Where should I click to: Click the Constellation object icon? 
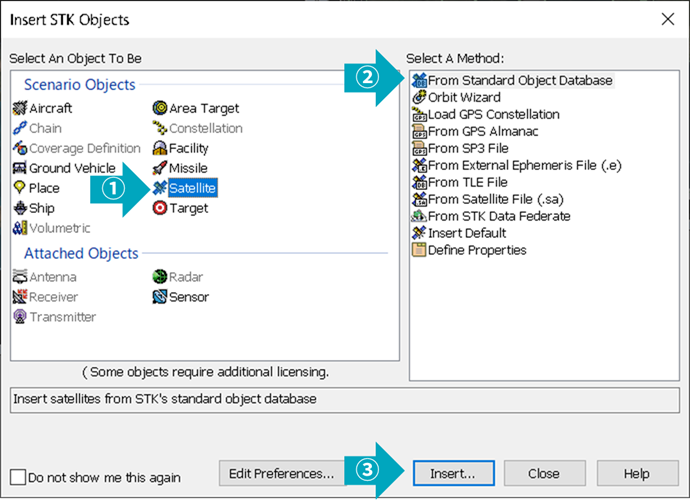tap(160, 128)
